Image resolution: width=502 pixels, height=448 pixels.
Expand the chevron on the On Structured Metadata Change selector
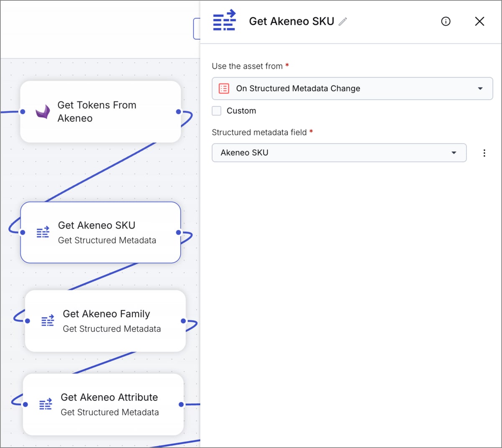pos(480,88)
